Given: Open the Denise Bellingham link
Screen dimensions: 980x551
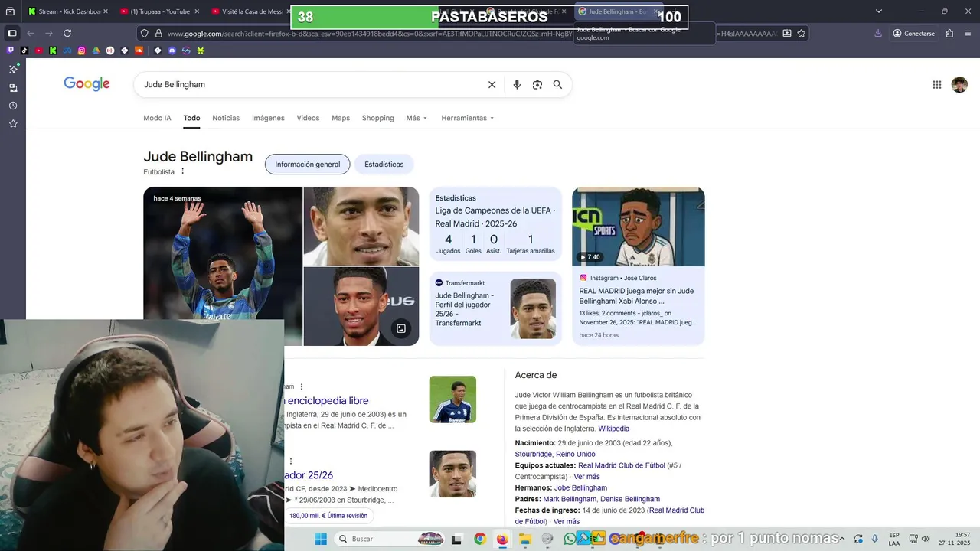Looking at the screenshot, I should click(x=630, y=499).
